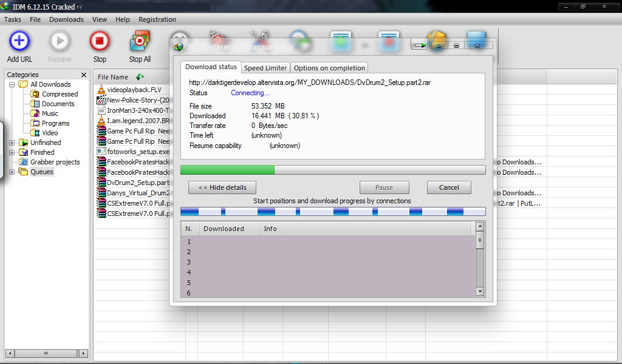Click the red Stop toolbar icon
Screen dimensions: 622x364
(100, 41)
